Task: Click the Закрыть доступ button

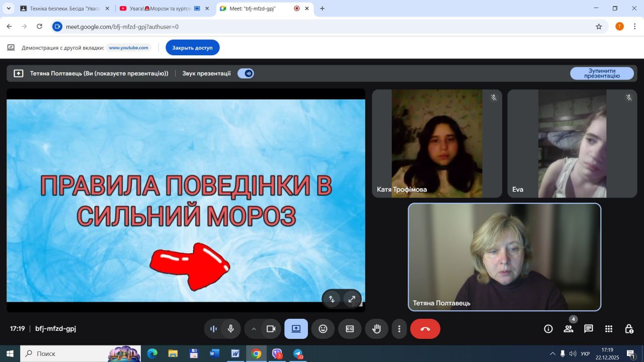Action: click(x=192, y=48)
